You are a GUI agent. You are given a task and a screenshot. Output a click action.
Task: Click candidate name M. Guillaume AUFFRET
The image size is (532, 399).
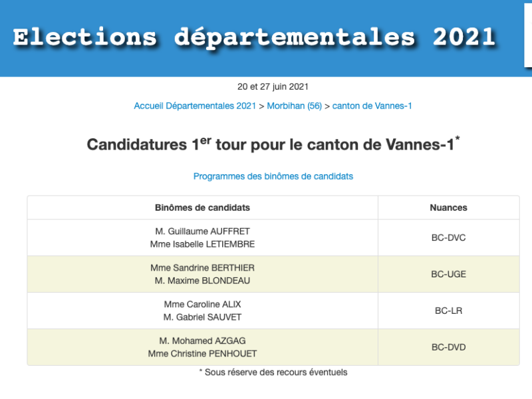point(202,231)
